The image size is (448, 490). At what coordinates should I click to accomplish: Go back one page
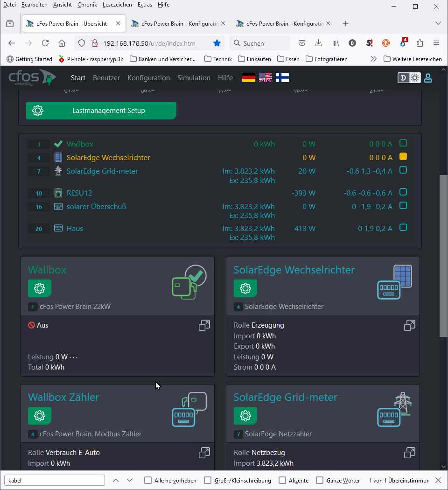tap(12, 43)
